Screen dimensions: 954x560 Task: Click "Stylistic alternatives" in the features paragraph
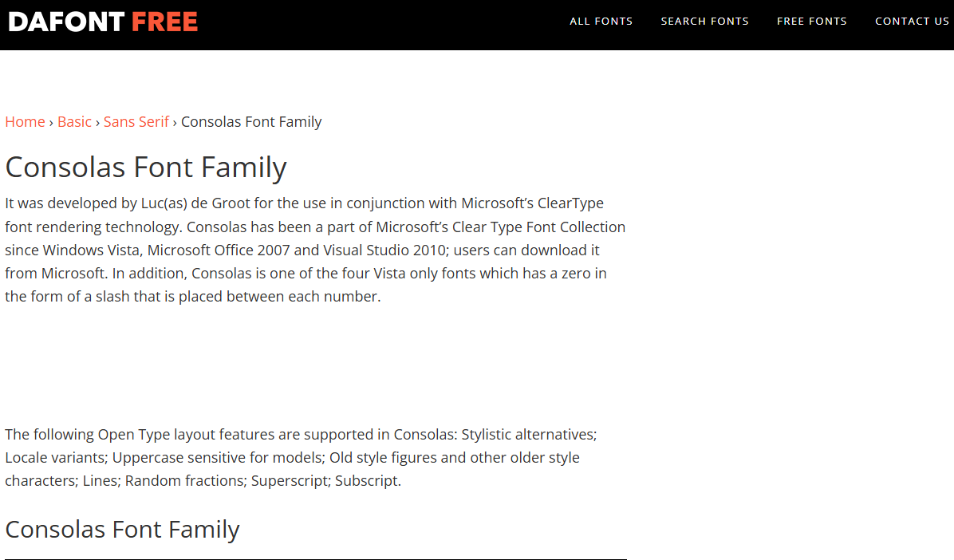pos(528,435)
